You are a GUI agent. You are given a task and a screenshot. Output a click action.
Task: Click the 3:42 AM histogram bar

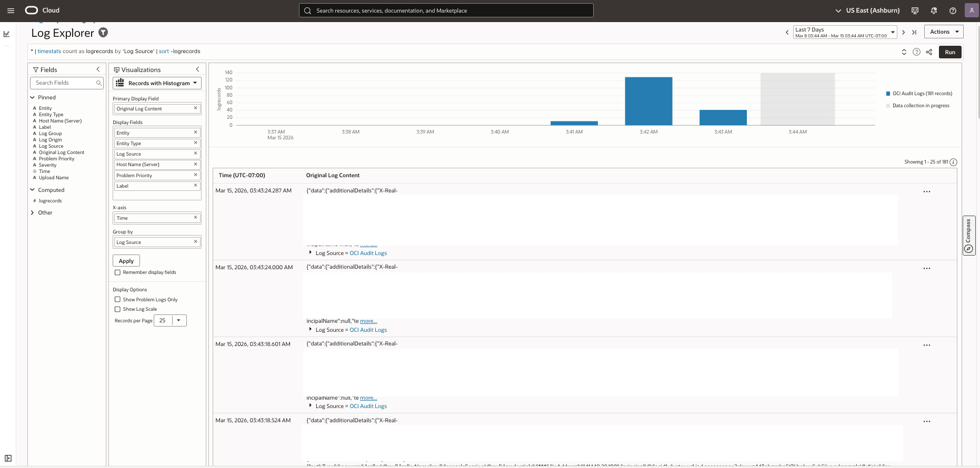point(648,101)
